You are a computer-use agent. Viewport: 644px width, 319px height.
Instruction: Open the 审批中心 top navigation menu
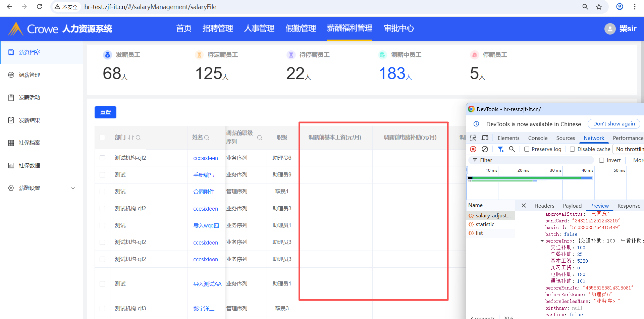tap(398, 29)
